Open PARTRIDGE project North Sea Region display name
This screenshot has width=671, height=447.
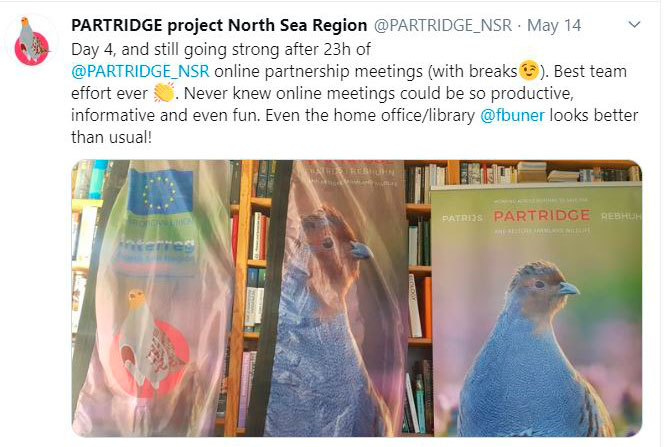[219, 26]
